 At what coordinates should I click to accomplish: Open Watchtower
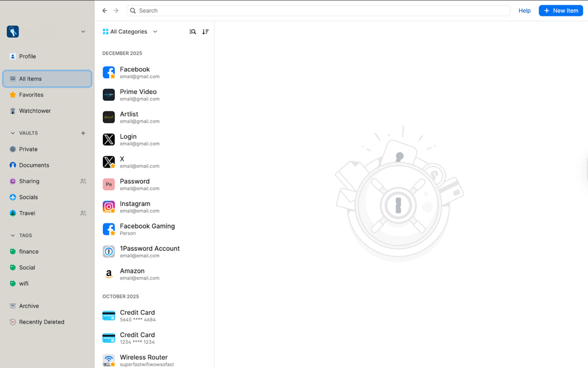47,111
